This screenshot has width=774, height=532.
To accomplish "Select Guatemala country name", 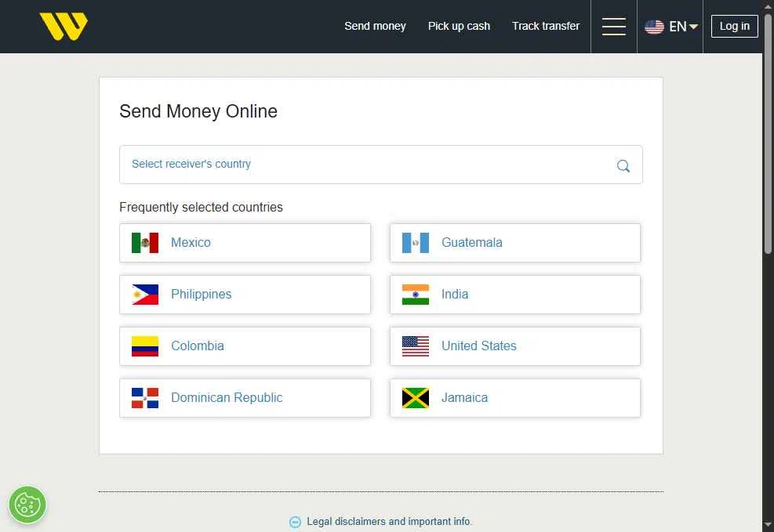I will click(471, 243).
